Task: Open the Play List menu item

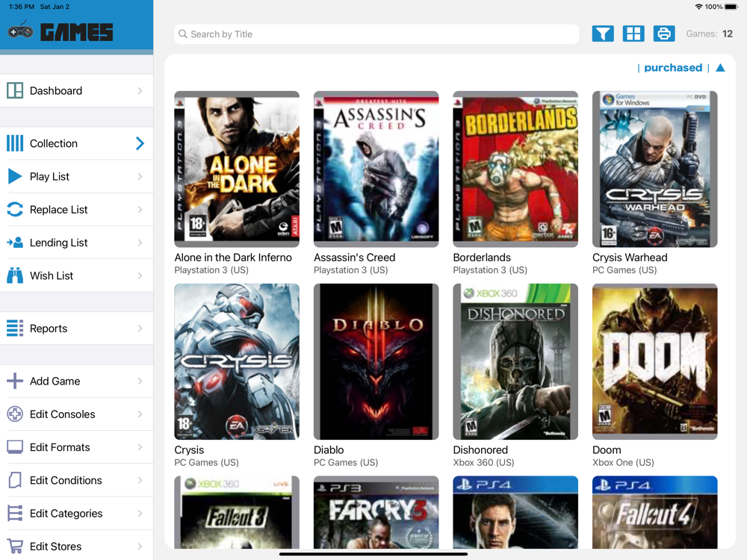Action: coord(76,176)
